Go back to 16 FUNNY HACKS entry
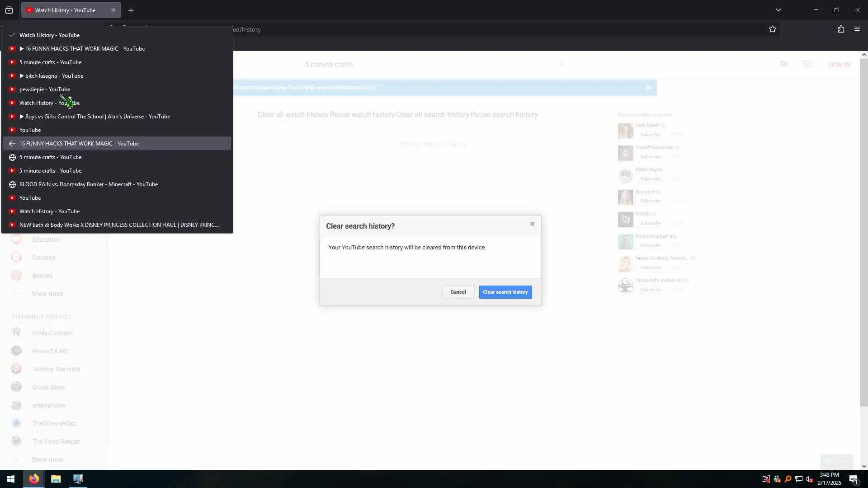The image size is (868, 488). click(79, 144)
